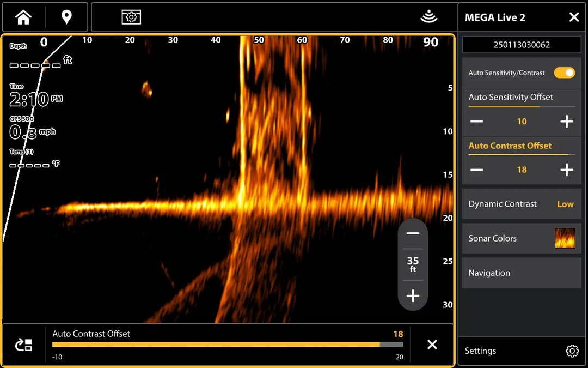
Task: Zoom in using the plus on depth range control
Action: [x=413, y=296]
